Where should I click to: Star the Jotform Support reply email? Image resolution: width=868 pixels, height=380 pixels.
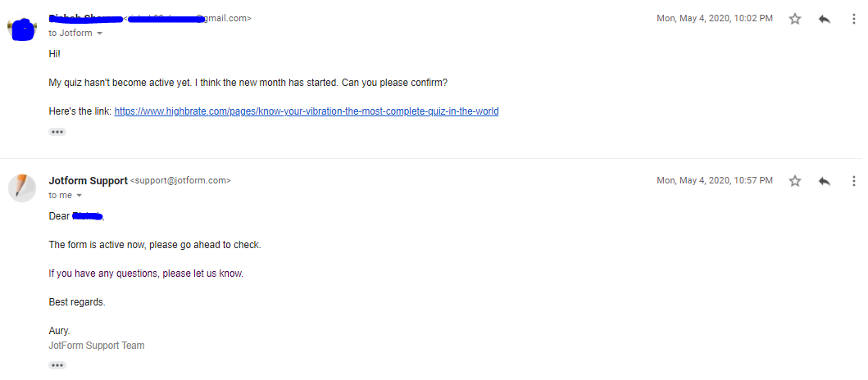pos(795,181)
